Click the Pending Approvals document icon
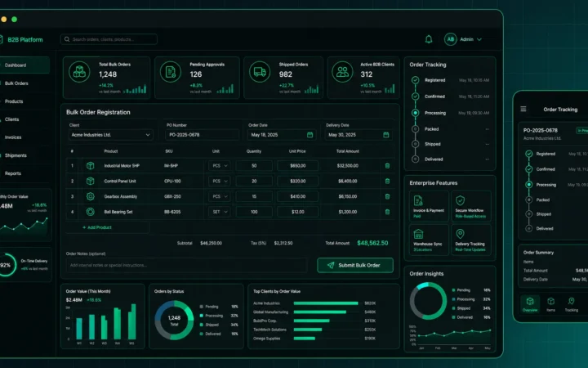The width and height of the screenshot is (588, 368). pyautogui.click(x=170, y=71)
